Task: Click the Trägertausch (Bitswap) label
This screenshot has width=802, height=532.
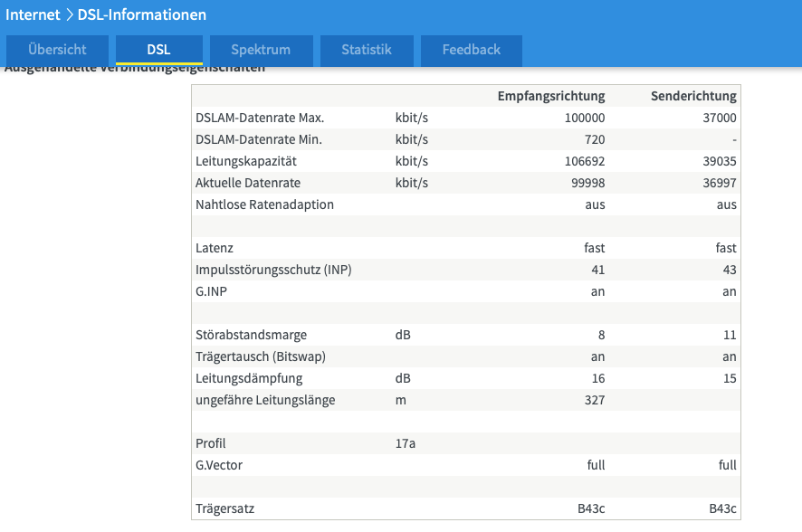Action: click(x=261, y=356)
